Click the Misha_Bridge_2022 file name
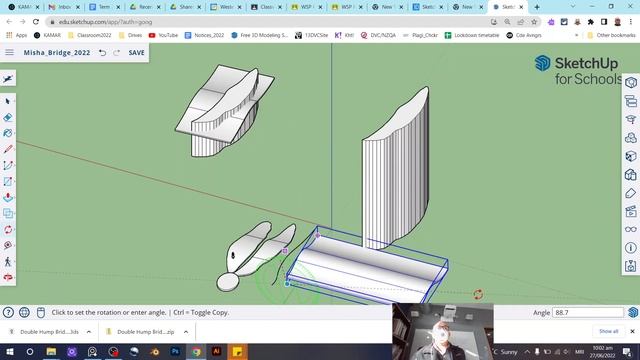640x360 pixels. [57, 53]
